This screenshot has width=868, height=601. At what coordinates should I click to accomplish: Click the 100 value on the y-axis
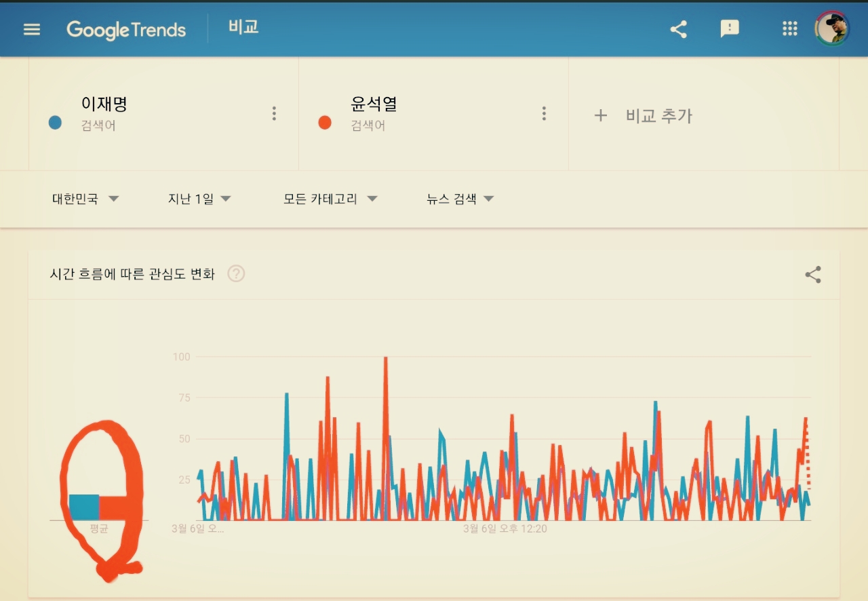click(x=182, y=357)
